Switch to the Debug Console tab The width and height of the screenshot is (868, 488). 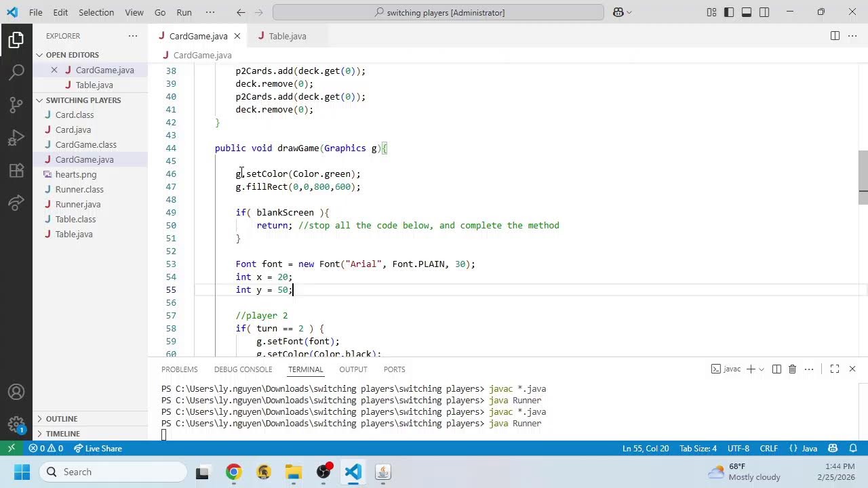[x=243, y=369]
